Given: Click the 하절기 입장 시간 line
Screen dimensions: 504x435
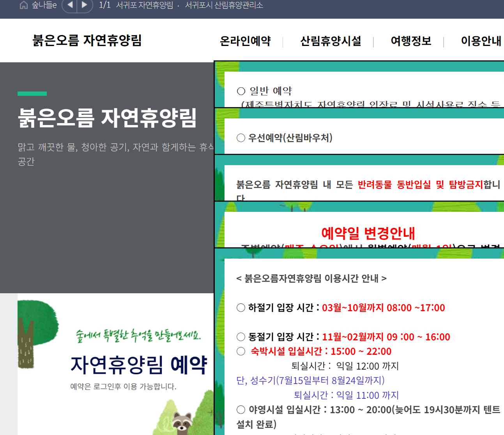Looking at the screenshot, I should click(x=341, y=308).
